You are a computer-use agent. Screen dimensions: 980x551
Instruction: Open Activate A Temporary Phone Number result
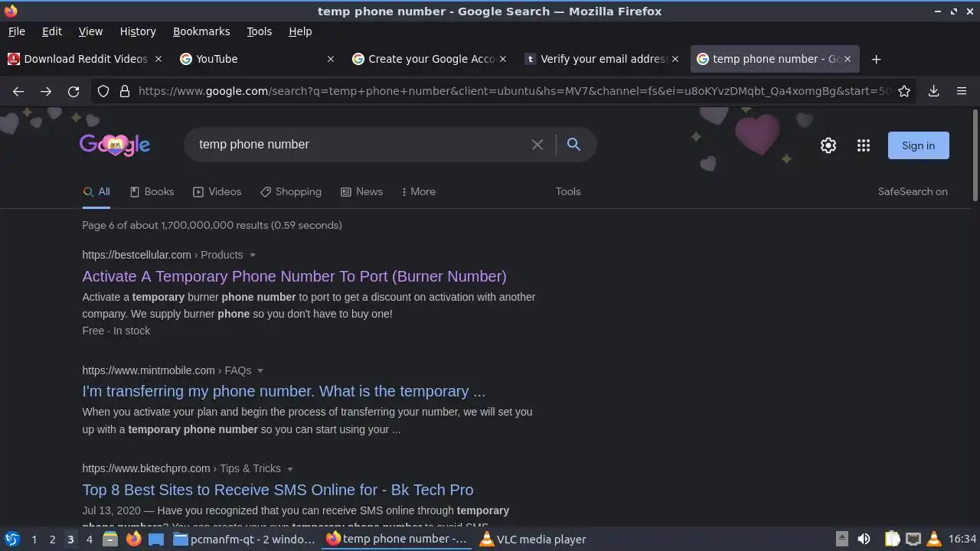click(x=294, y=276)
